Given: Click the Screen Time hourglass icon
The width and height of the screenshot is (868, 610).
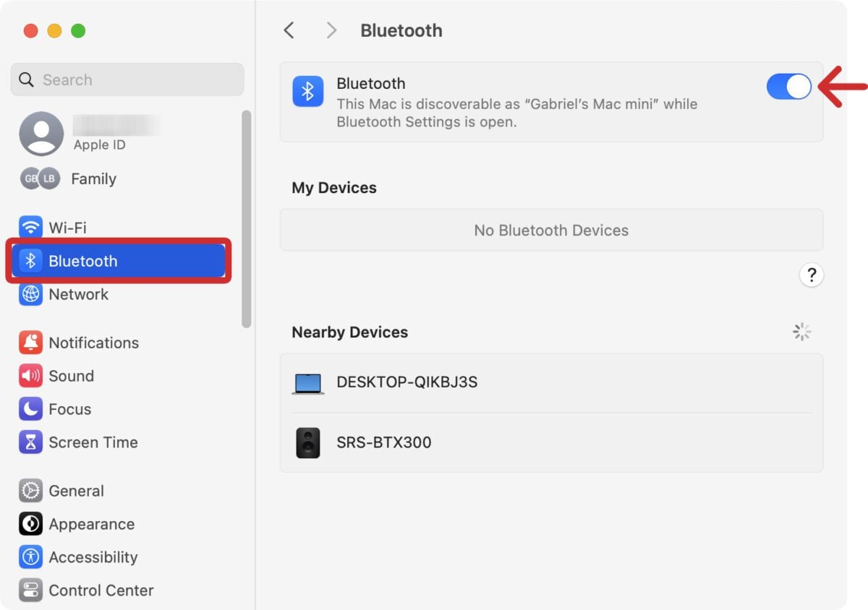Looking at the screenshot, I should (30, 442).
